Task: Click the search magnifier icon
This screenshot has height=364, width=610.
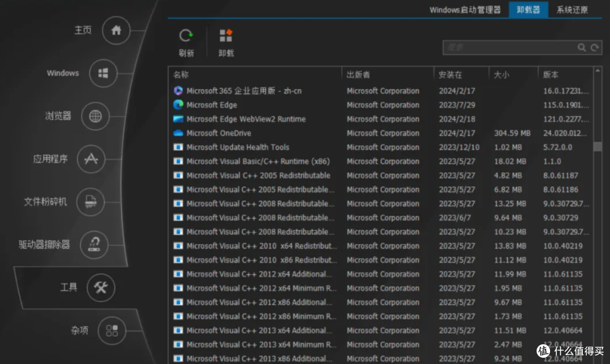Action: pyautogui.click(x=582, y=47)
